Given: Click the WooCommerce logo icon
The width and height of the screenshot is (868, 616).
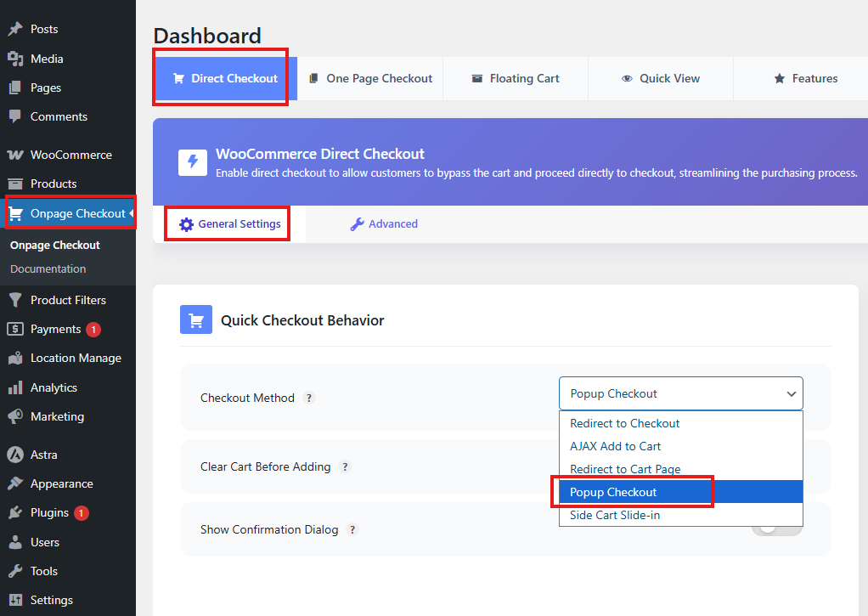Looking at the screenshot, I should [15, 155].
